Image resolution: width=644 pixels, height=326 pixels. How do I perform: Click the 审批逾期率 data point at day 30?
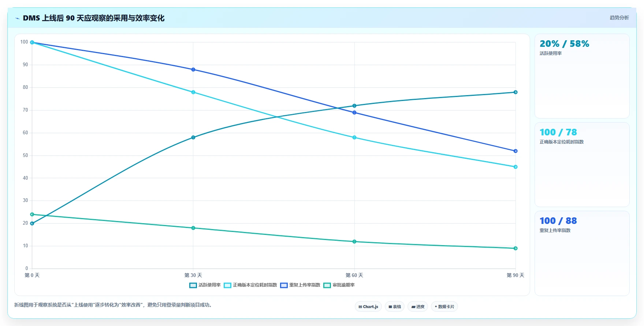click(x=193, y=228)
